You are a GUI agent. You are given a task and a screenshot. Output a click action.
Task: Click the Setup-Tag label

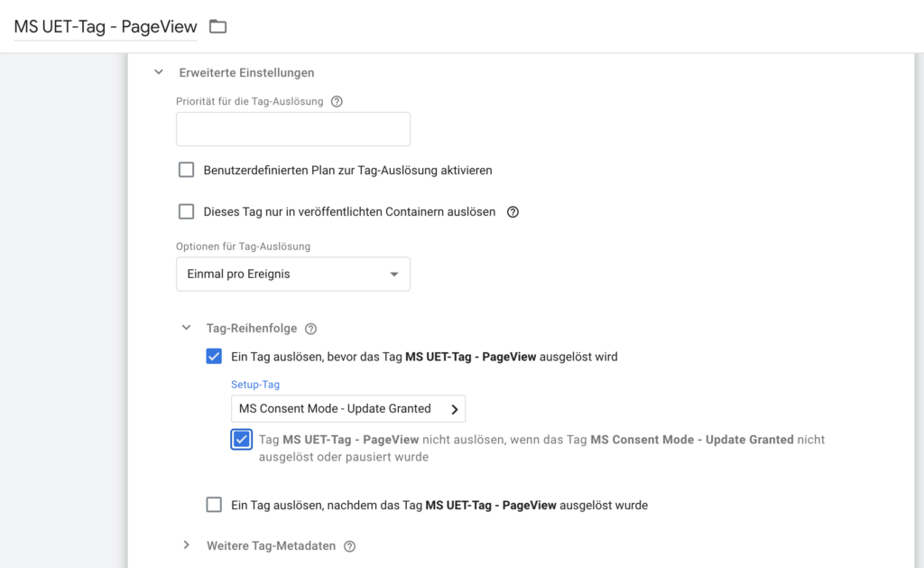255,385
